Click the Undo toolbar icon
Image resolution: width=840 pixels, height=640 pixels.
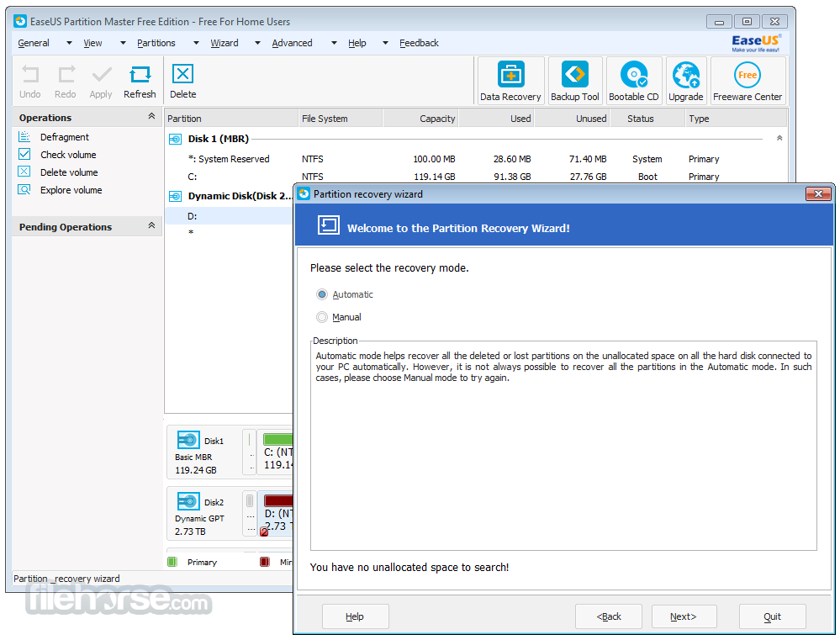click(x=30, y=74)
